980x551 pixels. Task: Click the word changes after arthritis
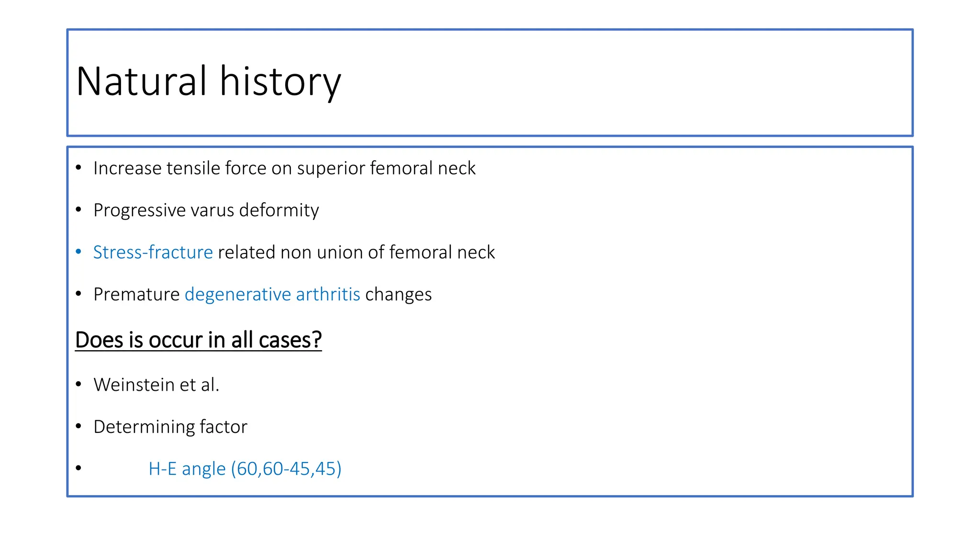point(399,295)
